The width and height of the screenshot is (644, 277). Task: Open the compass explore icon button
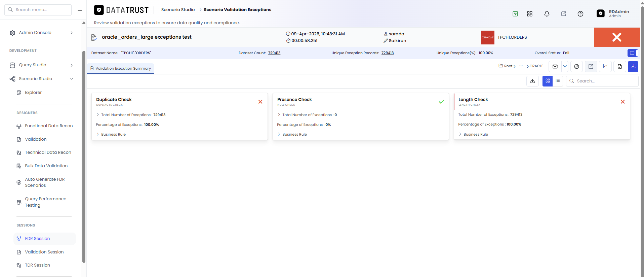[576, 66]
